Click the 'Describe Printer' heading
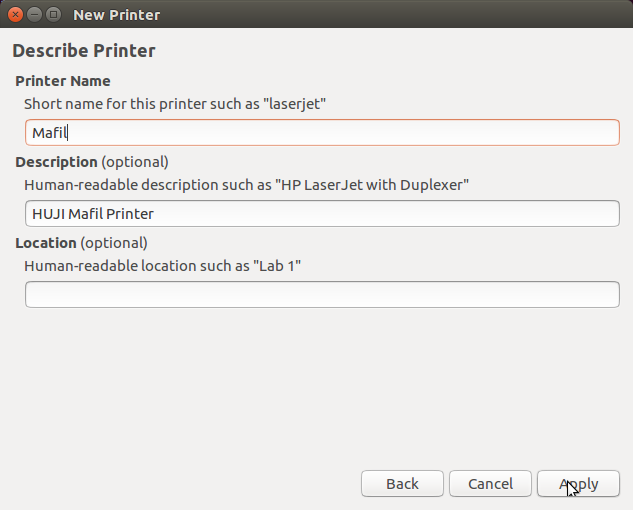Screen dimensions: 633x510 pos(84,51)
